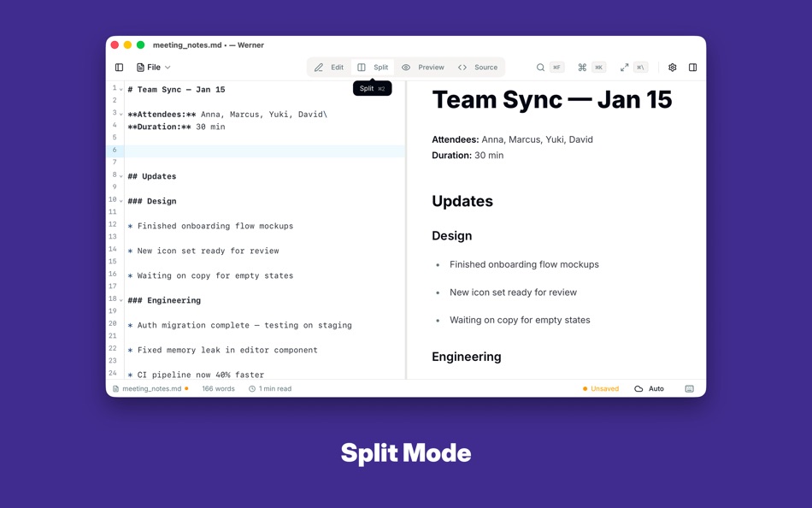This screenshot has height=508, width=812.
Task: Click preview bullet 'Waiting on copy for empty states'
Action: [x=520, y=321]
